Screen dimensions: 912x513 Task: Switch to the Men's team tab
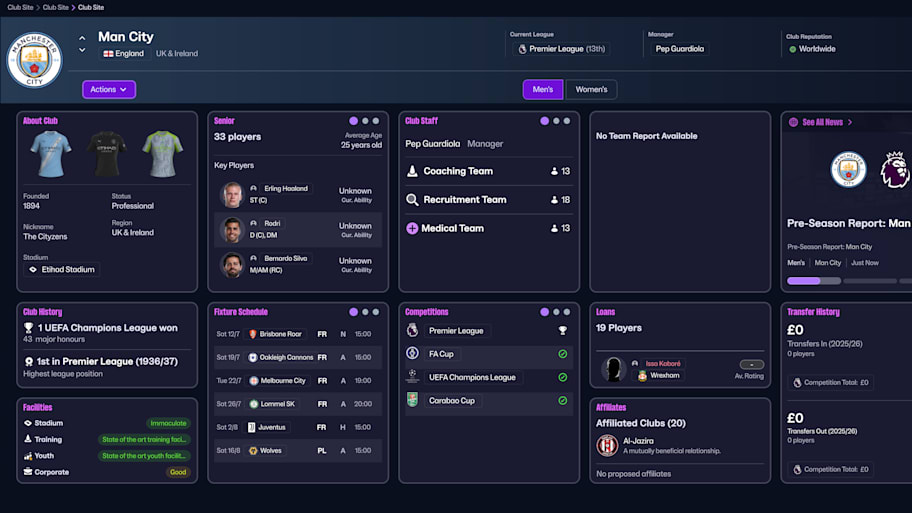click(x=543, y=90)
